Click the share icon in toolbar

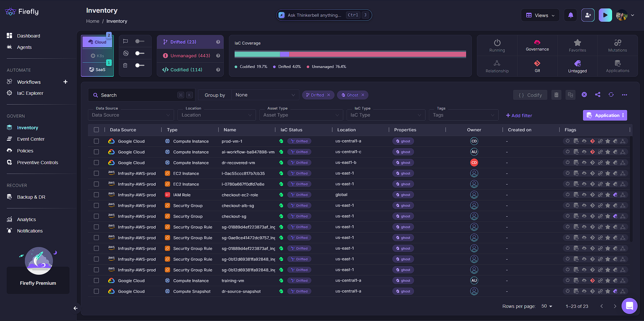point(598,95)
